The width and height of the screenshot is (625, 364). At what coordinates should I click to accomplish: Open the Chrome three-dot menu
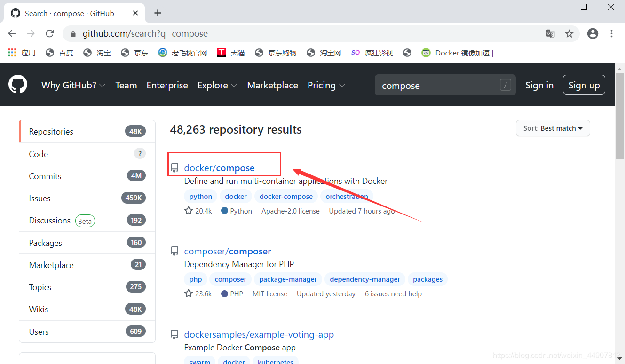click(611, 33)
